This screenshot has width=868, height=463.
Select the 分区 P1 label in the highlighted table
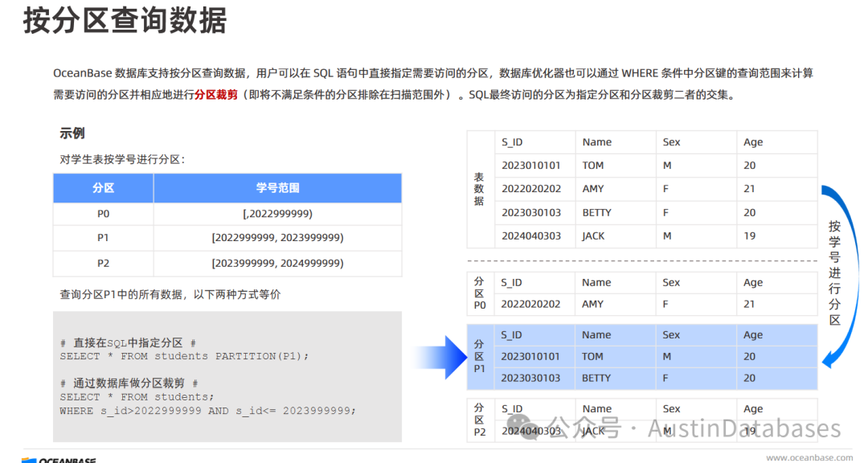(479, 357)
